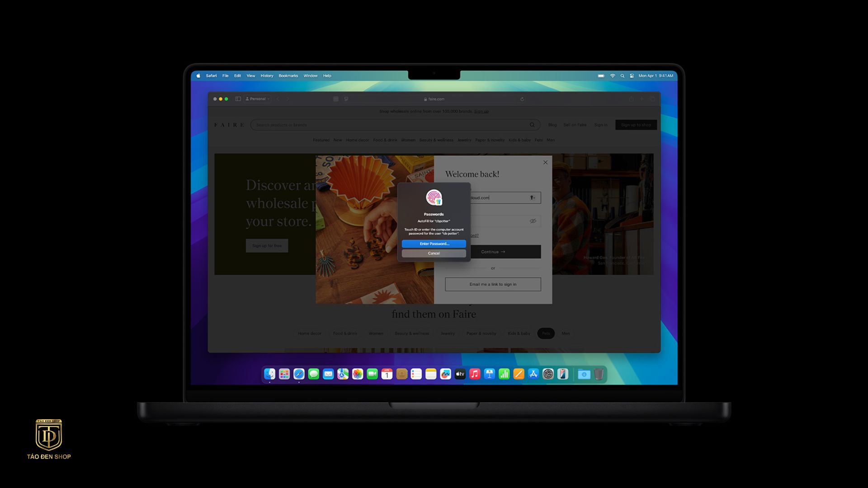Launch Freeform from the Dock
This screenshot has width=868, height=488.
(x=445, y=374)
